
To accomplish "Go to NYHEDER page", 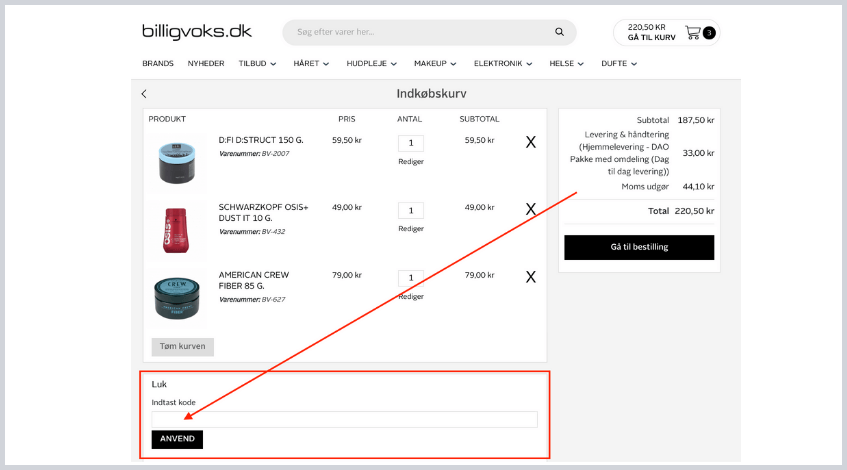I will [206, 63].
